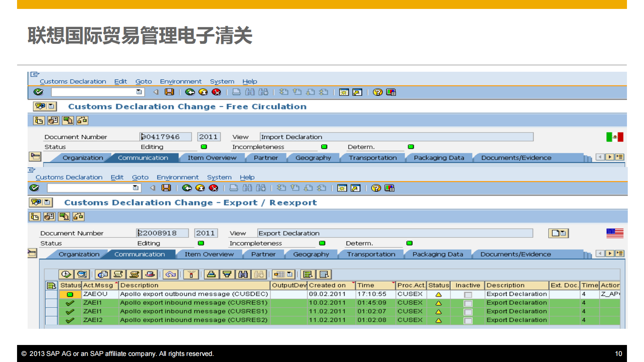This screenshot has height=362, width=644.
Task: Click Find binoculars icon in Free Circulation toolbar
Action: (250, 92)
